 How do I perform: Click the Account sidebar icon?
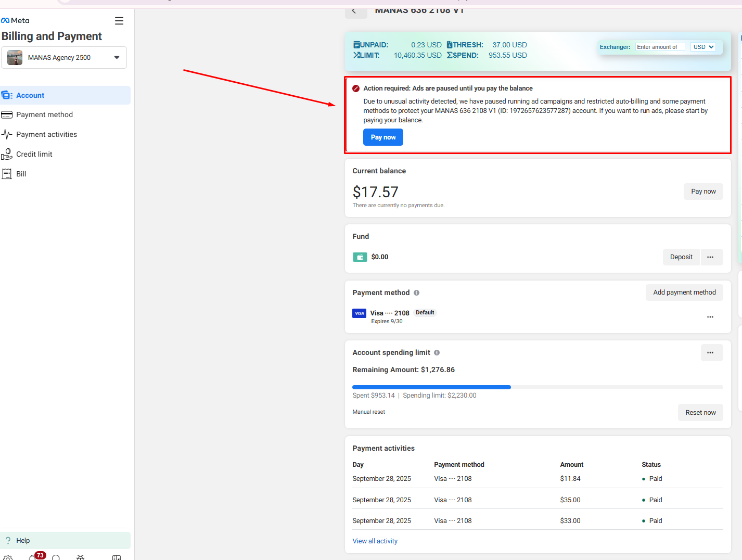pos(7,95)
